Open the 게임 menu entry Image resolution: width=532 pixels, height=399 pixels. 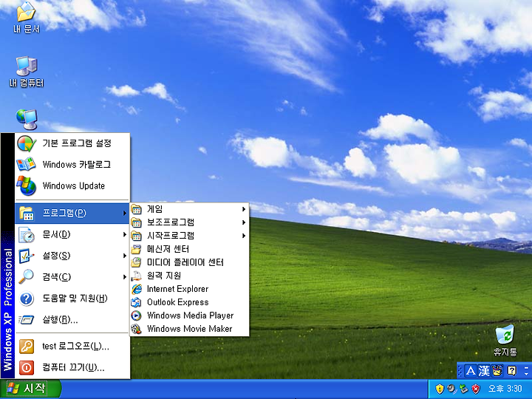click(x=189, y=209)
